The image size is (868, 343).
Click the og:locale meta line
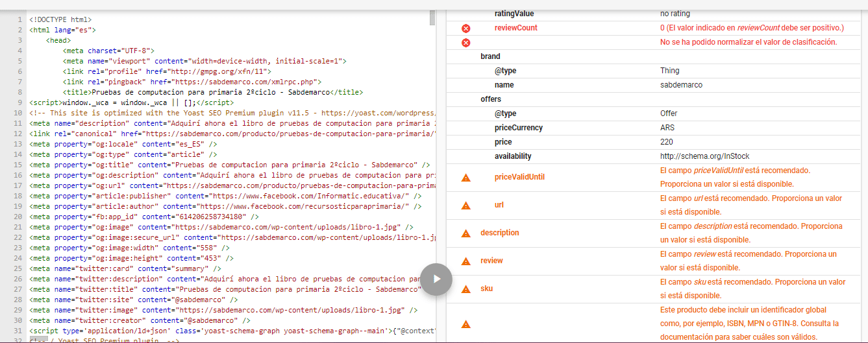(x=123, y=144)
